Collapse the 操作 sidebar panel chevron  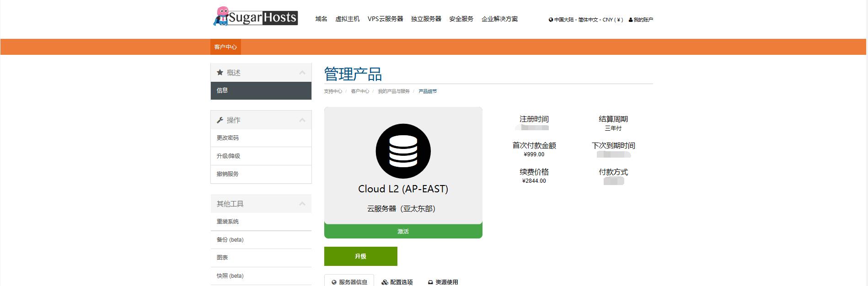[x=302, y=120]
